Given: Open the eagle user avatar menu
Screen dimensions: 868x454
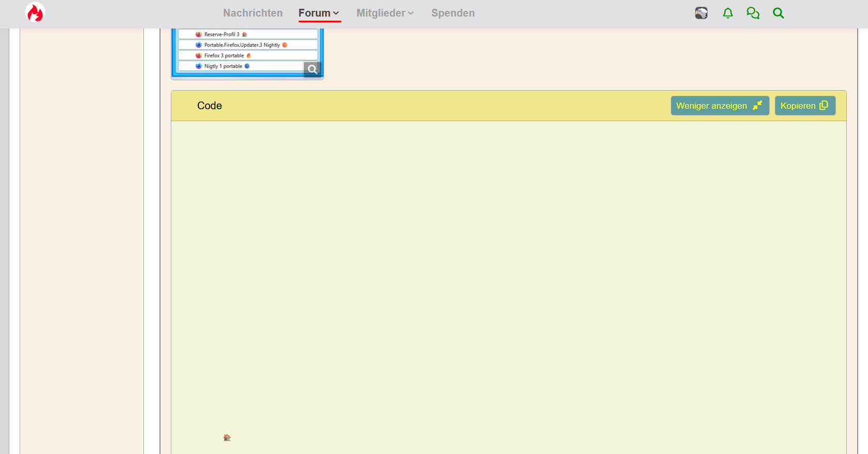Looking at the screenshot, I should [x=701, y=13].
